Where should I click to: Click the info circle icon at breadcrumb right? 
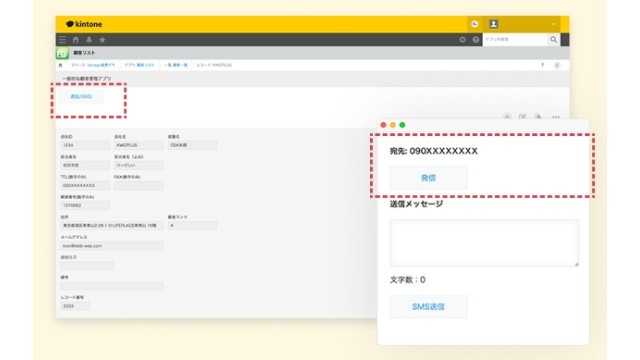[x=557, y=65]
